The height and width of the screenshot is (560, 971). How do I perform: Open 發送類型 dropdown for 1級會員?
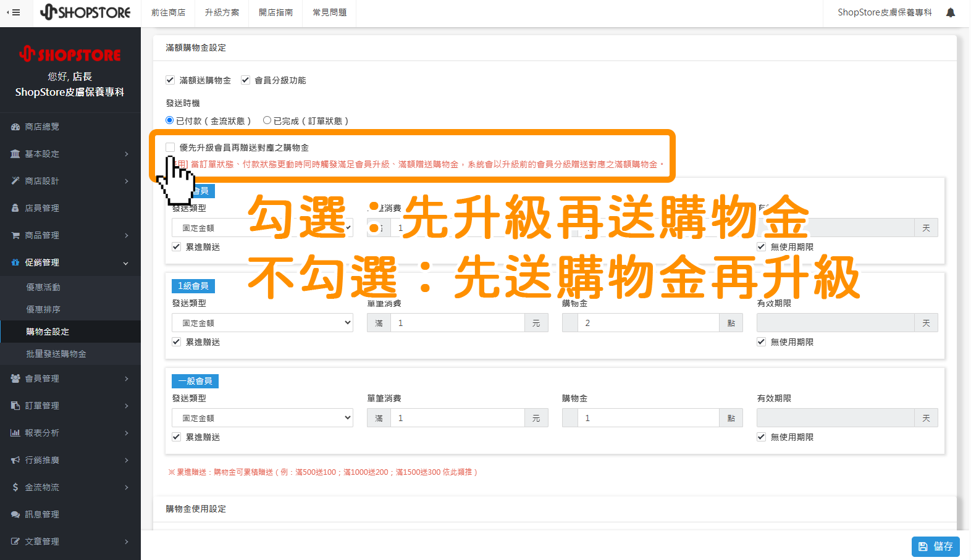pyautogui.click(x=263, y=323)
